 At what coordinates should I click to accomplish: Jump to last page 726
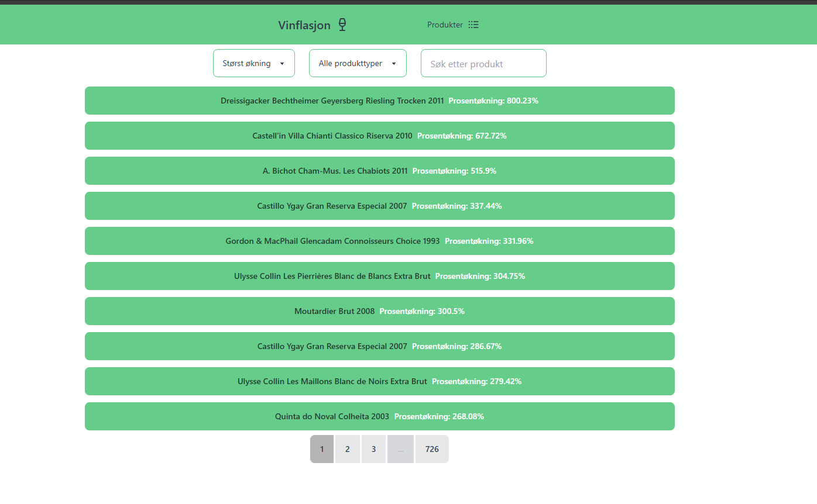click(x=432, y=449)
